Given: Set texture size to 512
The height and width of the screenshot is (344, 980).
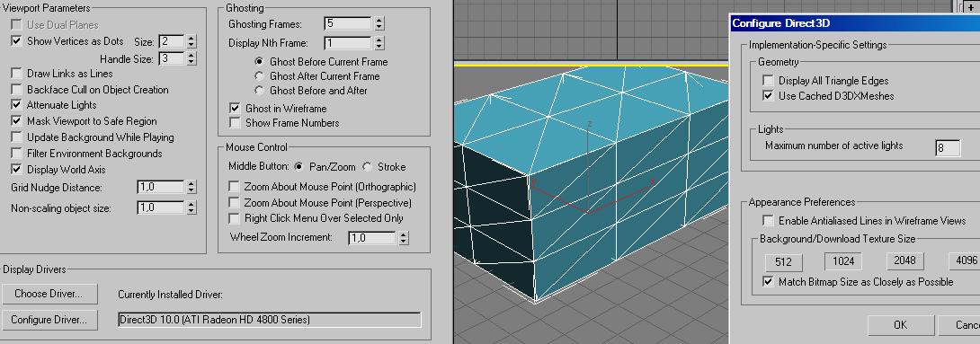Looking at the screenshot, I should tap(784, 262).
